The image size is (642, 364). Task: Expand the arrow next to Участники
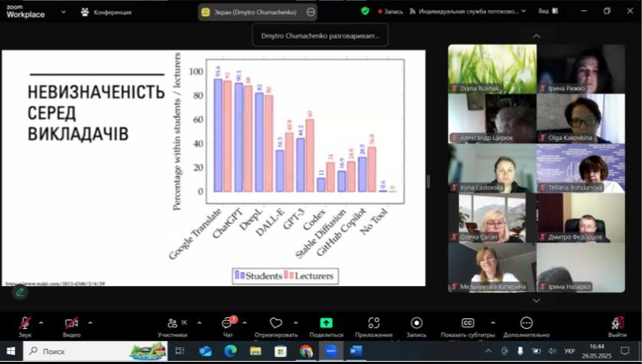[198, 323]
